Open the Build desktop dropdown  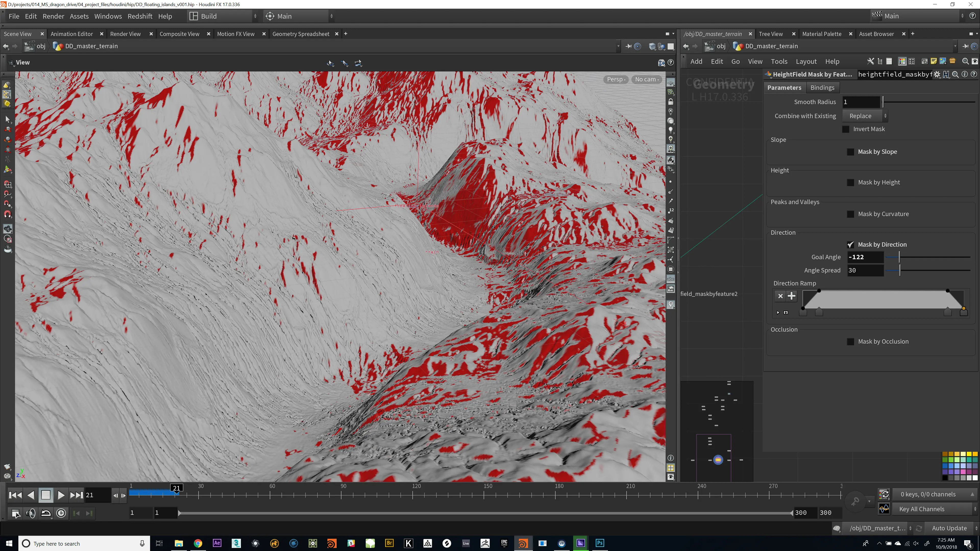[x=223, y=16]
